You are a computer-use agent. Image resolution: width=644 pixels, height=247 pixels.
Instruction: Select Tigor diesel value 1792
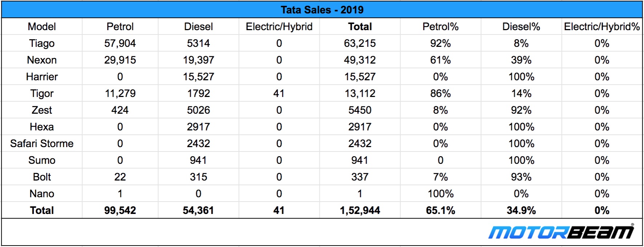click(x=198, y=93)
